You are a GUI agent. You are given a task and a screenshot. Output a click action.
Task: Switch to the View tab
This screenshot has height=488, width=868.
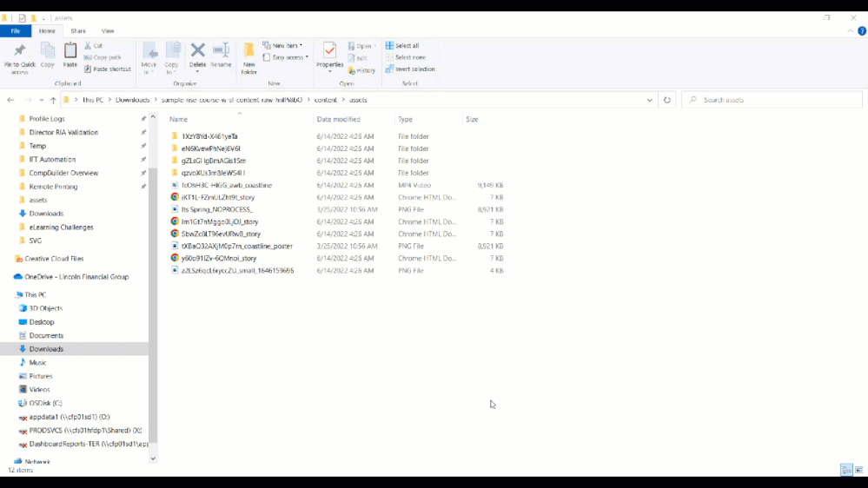pos(108,31)
